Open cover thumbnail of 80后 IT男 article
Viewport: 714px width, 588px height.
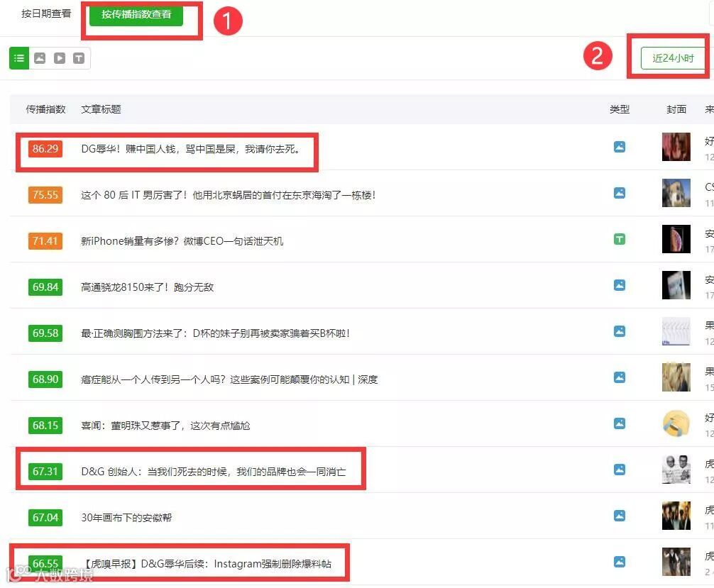tap(676, 193)
